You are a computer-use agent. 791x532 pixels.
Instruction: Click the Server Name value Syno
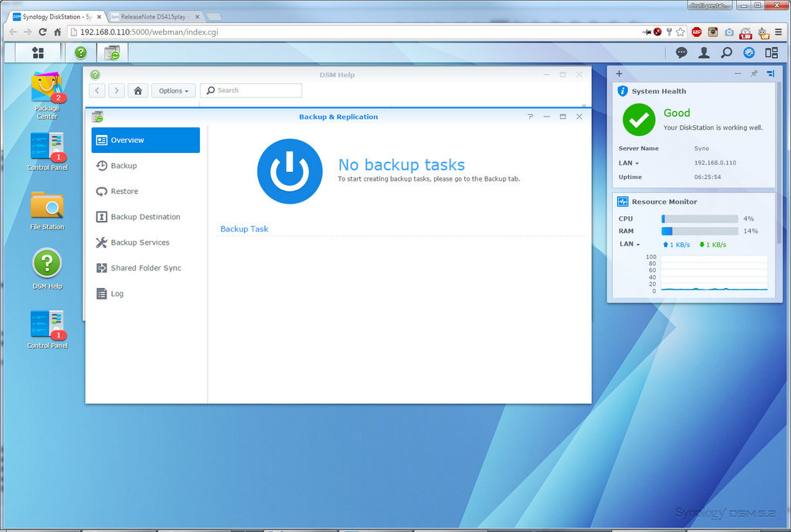point(701,148)
